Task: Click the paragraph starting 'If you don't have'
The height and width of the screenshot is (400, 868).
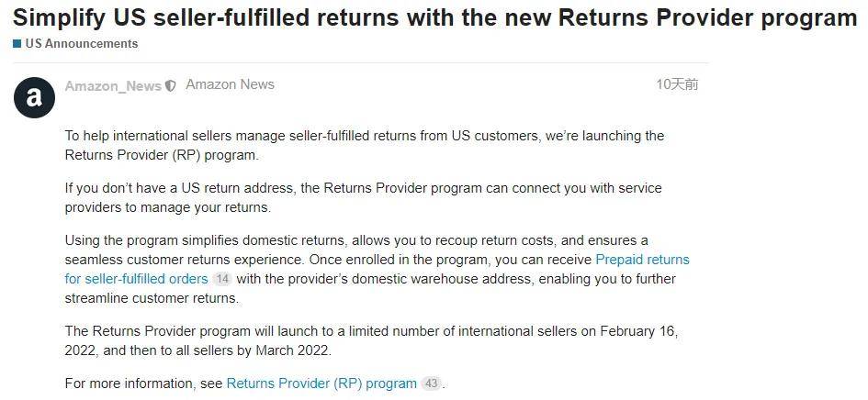Action: point(363,197)
